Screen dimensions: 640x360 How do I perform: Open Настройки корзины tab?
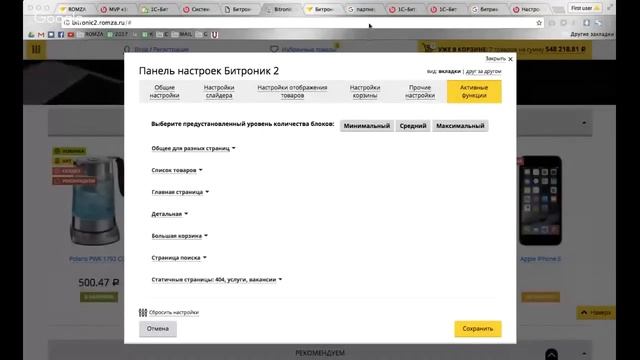point(365,91)
